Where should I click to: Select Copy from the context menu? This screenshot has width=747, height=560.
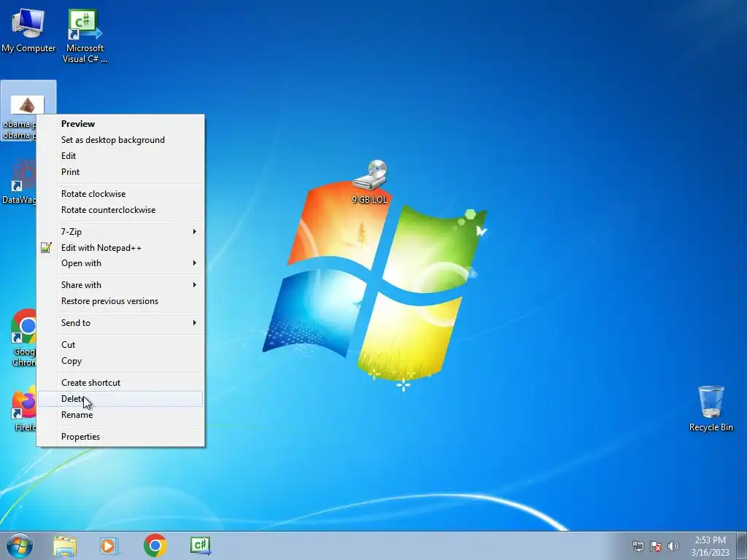tap(120, 361)
